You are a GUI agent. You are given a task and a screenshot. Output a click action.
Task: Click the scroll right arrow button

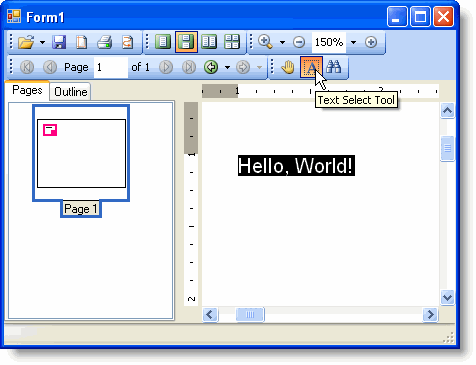(430, 314)
